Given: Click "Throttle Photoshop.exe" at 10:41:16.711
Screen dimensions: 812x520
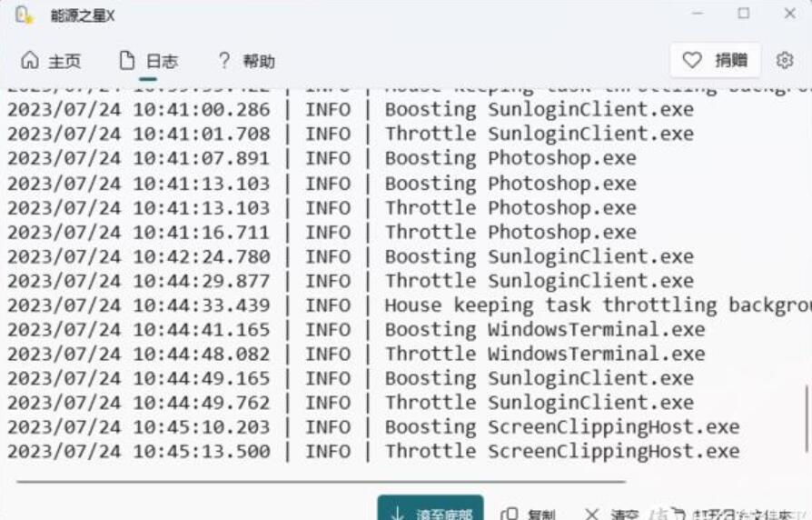Looking at the screenshot, I should 510,232.
